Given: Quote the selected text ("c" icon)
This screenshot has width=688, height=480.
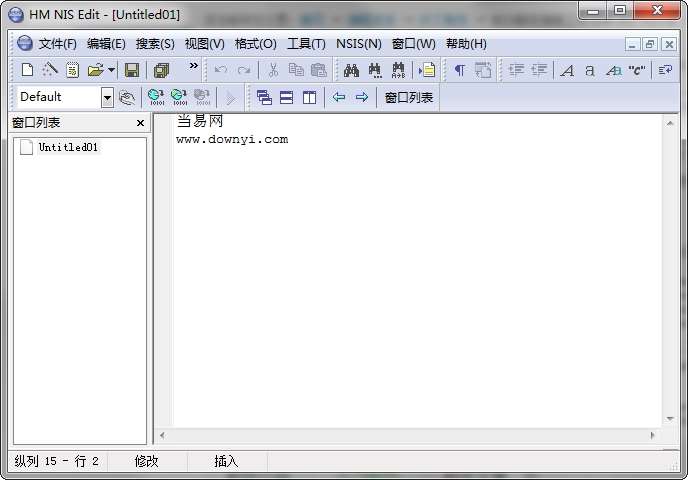Looking at the screenshot, I should click(637, 70).
